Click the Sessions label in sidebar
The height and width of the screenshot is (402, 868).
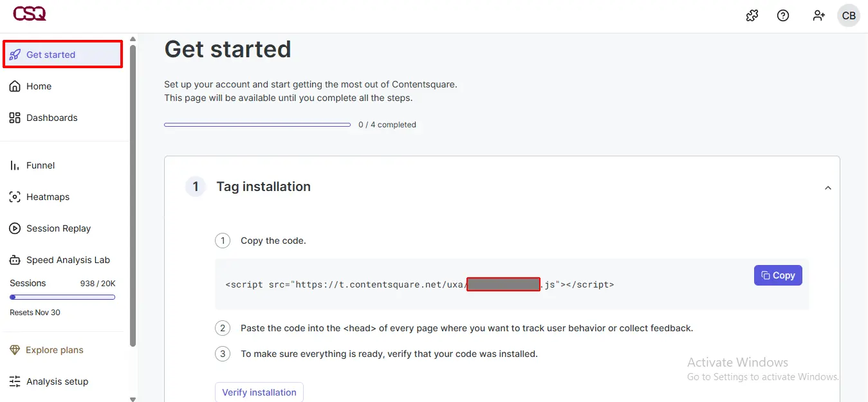[x=28, y=283]
